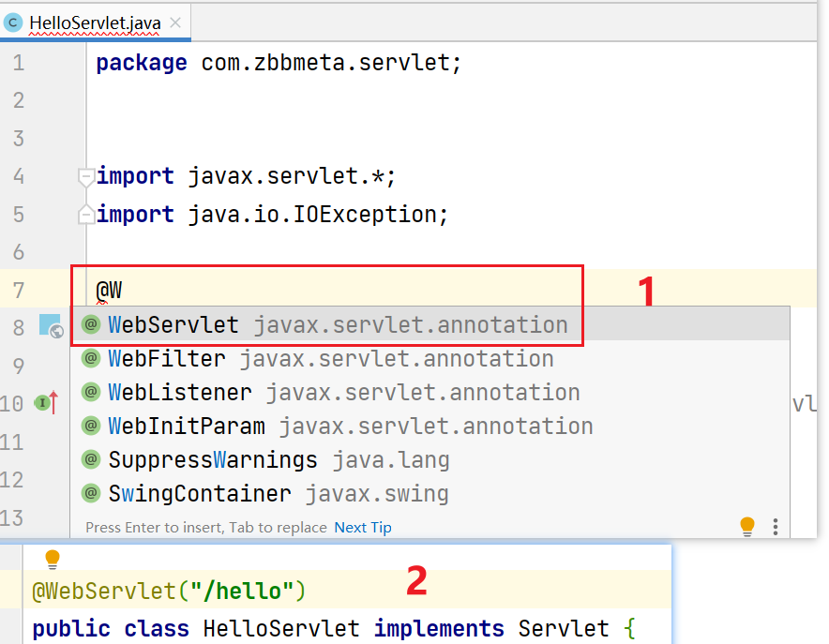Switch to the HelloServlet.java tab
829x644 pixels.
pos(94,22)
